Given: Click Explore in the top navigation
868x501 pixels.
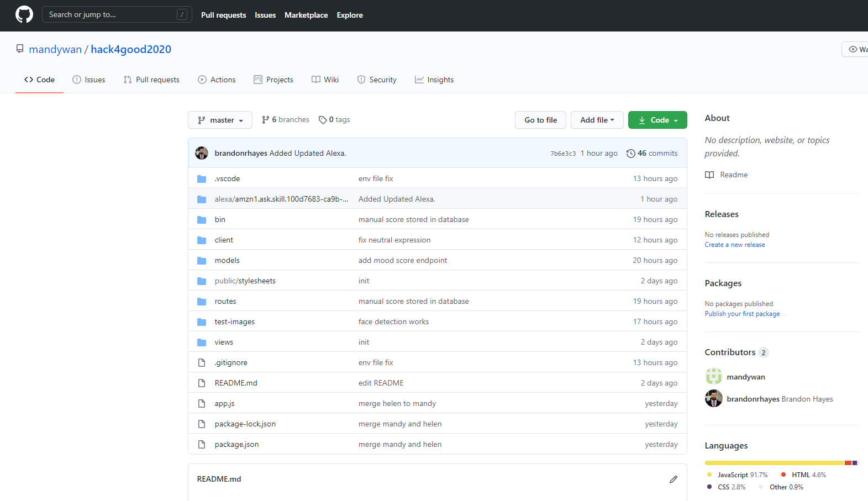Looking at the screenshot, I should coord(350,15).
